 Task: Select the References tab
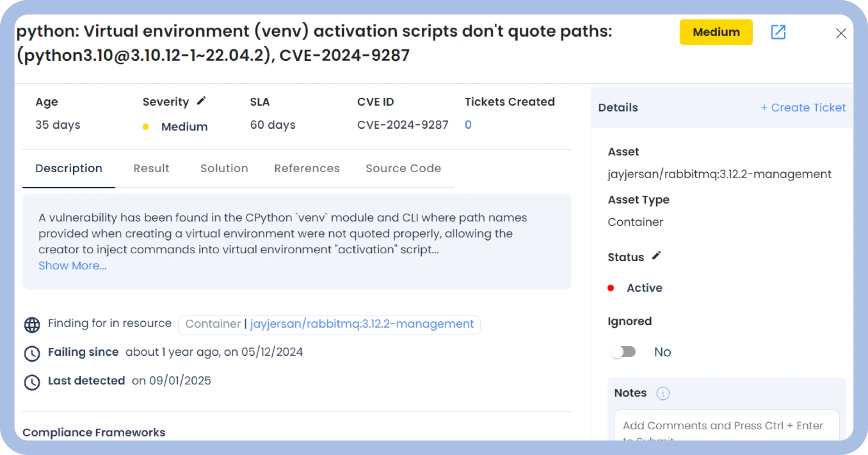[x=307, y=169]
